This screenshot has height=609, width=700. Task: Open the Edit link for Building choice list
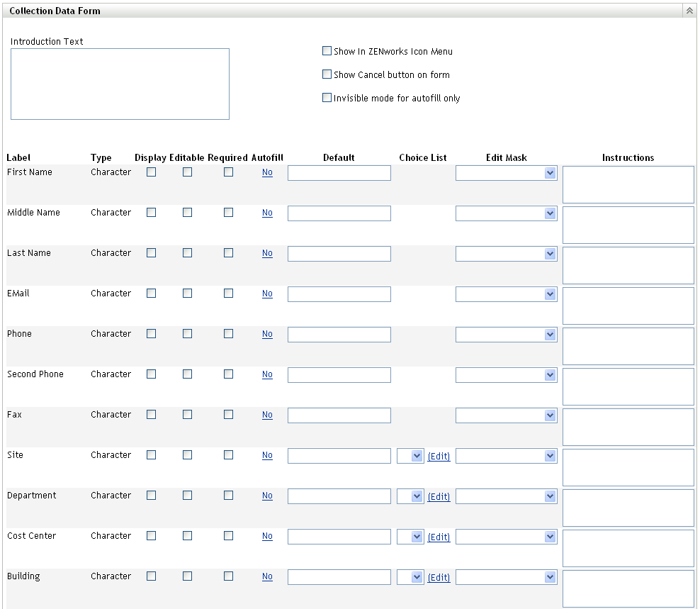[x=439, y=577]
